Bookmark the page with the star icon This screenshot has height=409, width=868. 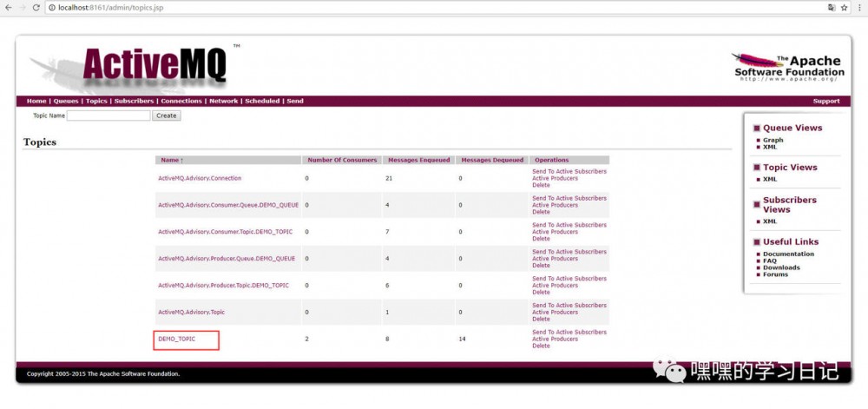click(845, 8)
